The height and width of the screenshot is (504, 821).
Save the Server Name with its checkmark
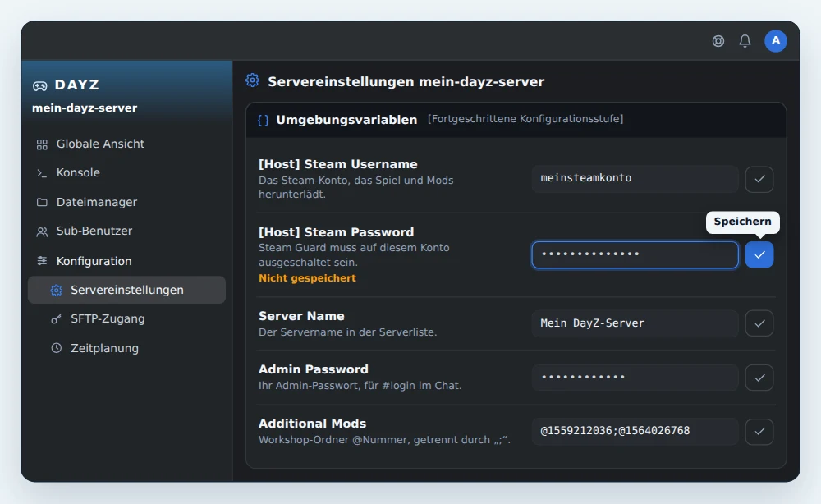point(759,323)
